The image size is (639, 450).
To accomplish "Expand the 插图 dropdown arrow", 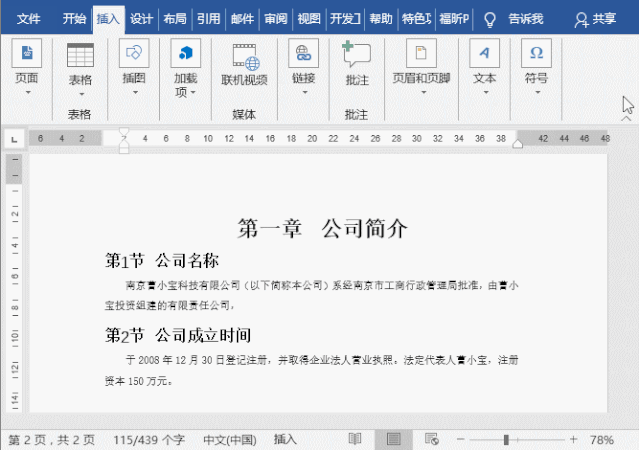I will point(135,93).
